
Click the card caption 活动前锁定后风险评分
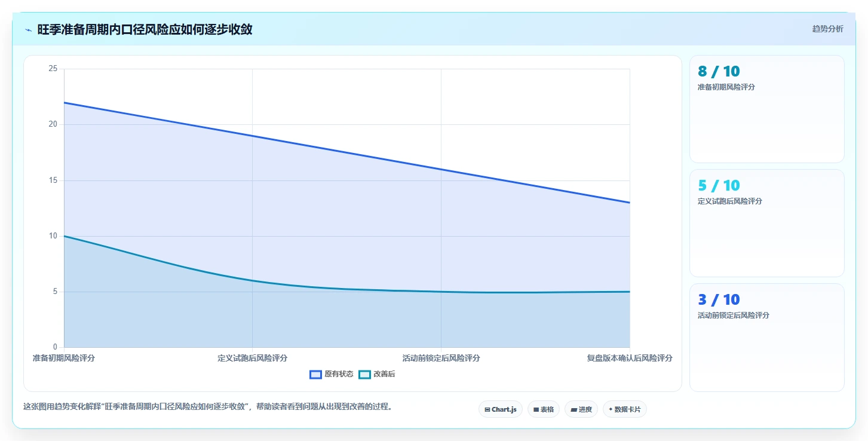(x=734, y=316)
